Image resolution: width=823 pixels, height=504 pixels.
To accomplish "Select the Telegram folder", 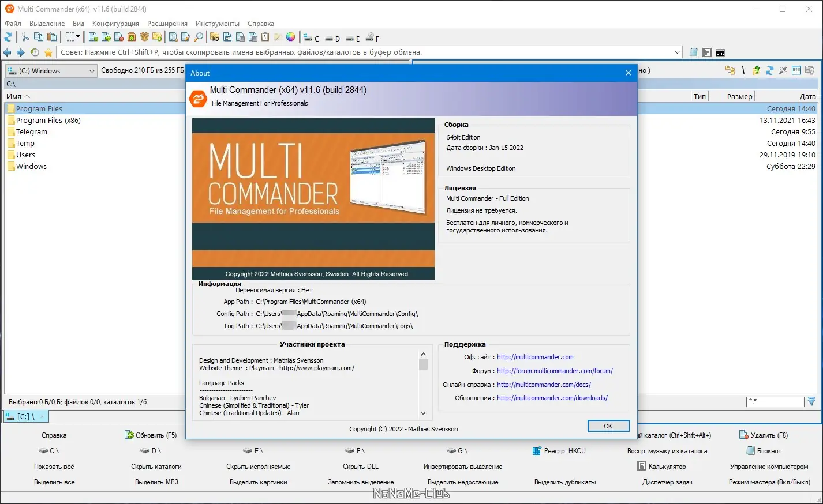I will point(32,131).
